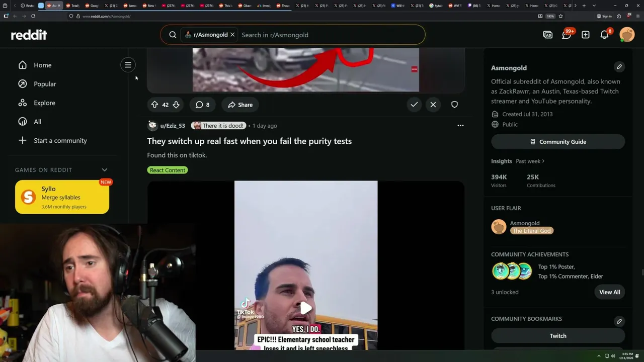
Task: Approve post with checkmark icon
Action: coord(414,105)
